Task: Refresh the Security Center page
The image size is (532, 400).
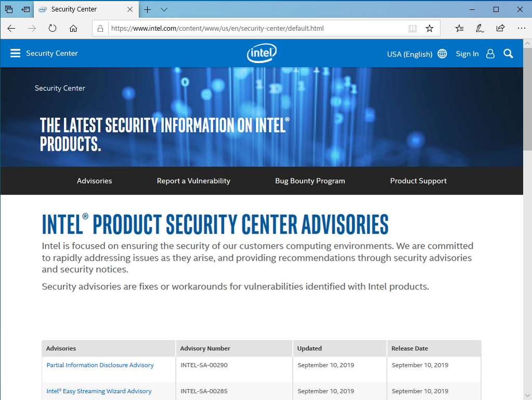Action: [51, 28]
